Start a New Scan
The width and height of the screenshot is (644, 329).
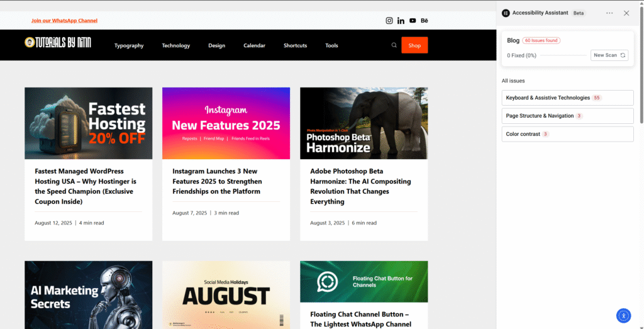point(609,55)
